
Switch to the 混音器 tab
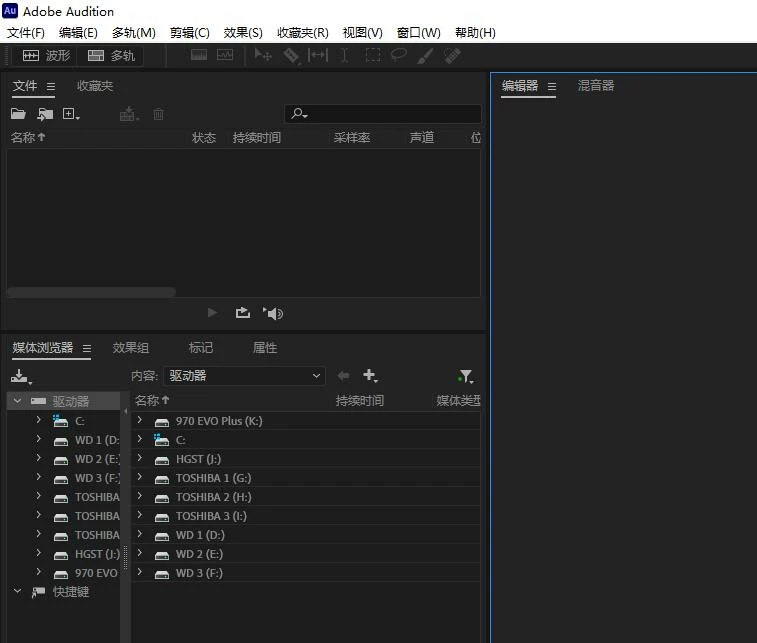[596, 86]
